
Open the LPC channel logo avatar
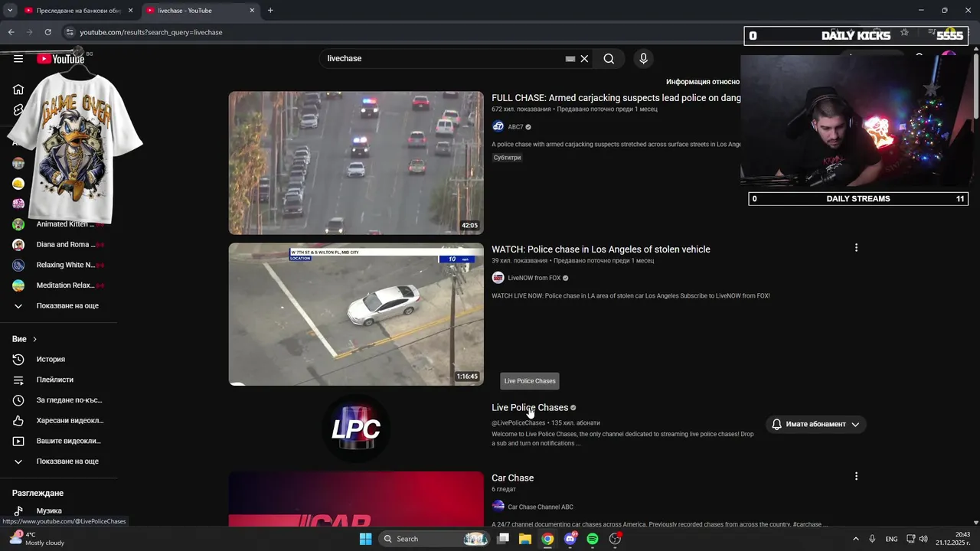point(356,429)
